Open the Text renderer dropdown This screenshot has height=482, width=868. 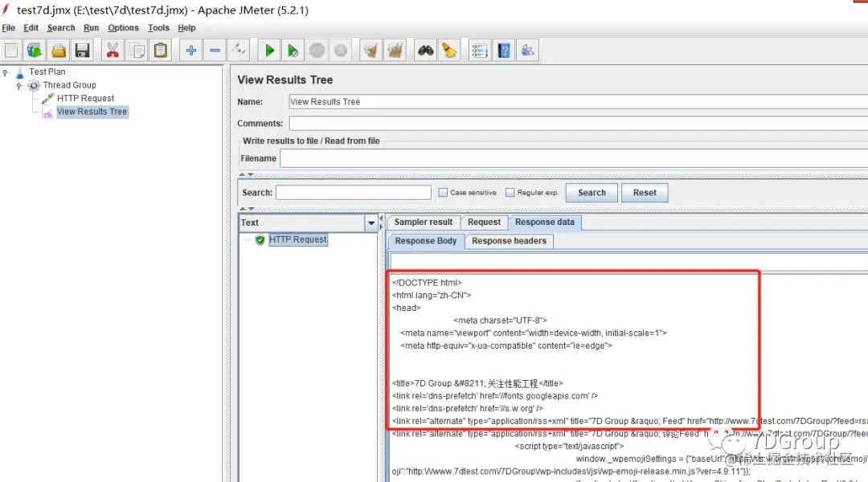tap(371, 223)
